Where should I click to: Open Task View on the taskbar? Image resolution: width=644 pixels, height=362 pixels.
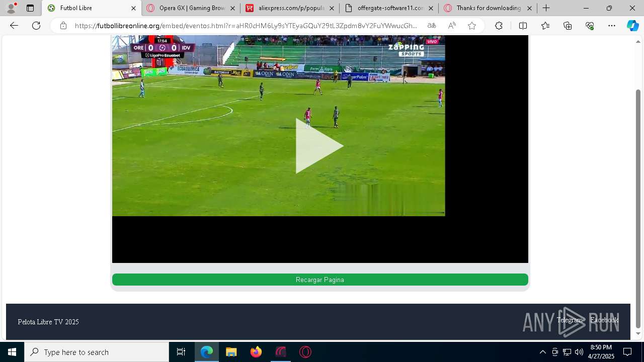(x=181, y=352)
